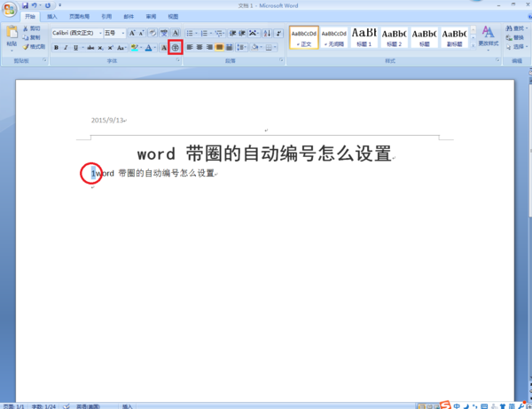The height and width of the screenshot is (409, 532).
Task: Align text to the left
Action: coord(190,48)
